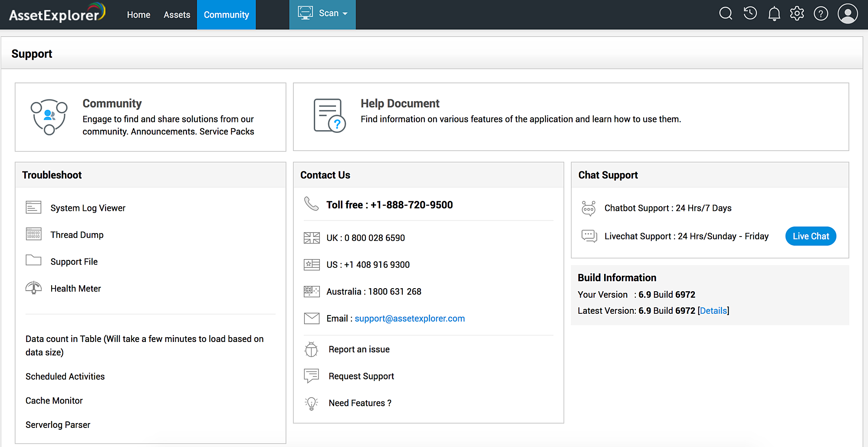The image size is (868, 447).
Task: Open the notifications bell
Action: pyautogui.click(x=774, y=14)
